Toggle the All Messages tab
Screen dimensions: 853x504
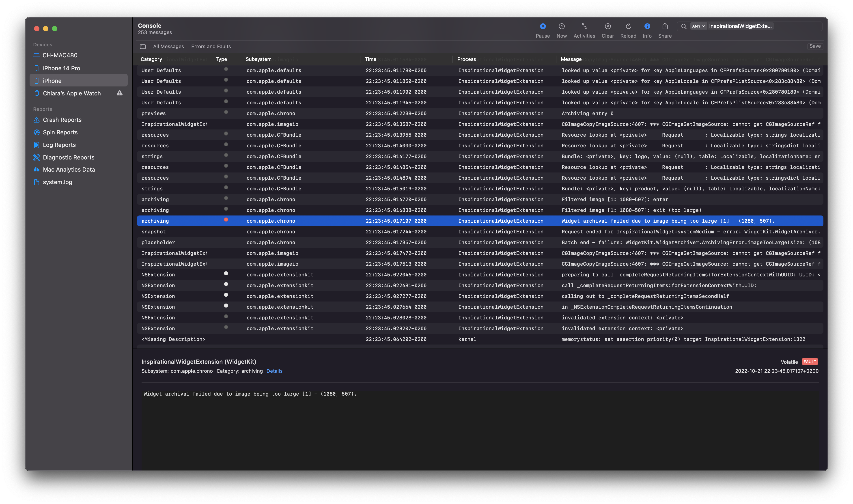[x=168, y=46]
